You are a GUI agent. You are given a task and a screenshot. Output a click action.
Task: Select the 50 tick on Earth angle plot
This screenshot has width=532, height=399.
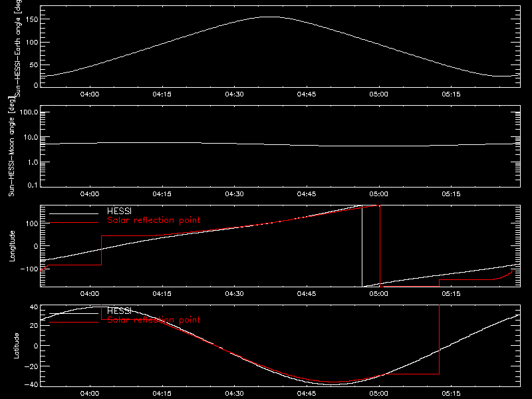click(34, 65)
